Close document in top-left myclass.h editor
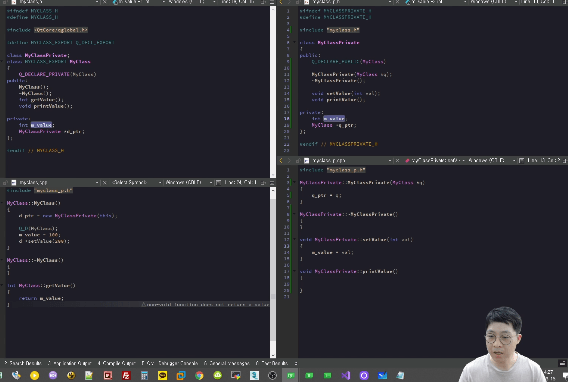The width and height of the screenshot is (568, 382). (x=104, y=2)
